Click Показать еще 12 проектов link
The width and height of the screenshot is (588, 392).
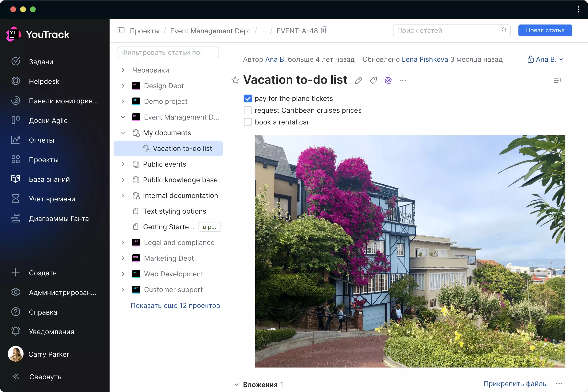pyautogui.click(x=175, y=306)
